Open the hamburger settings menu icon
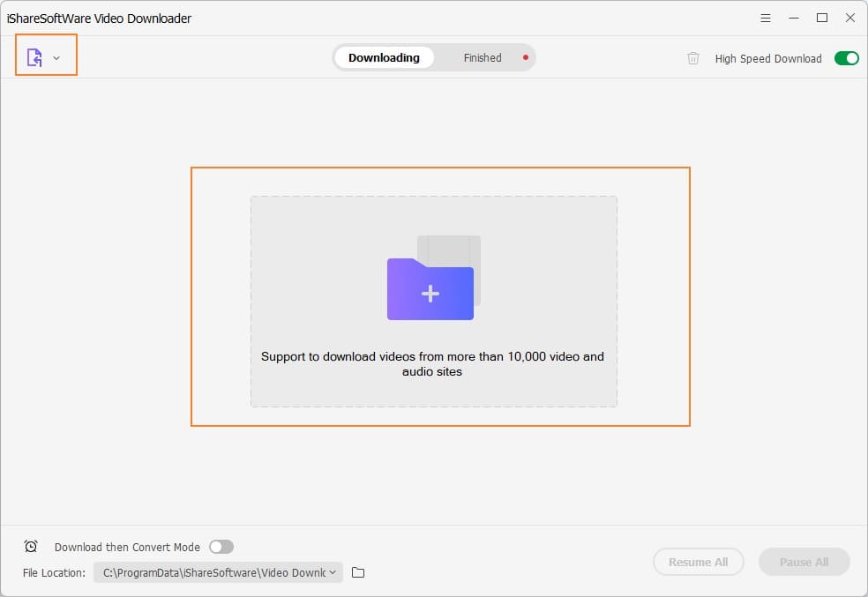 (765, 17)
